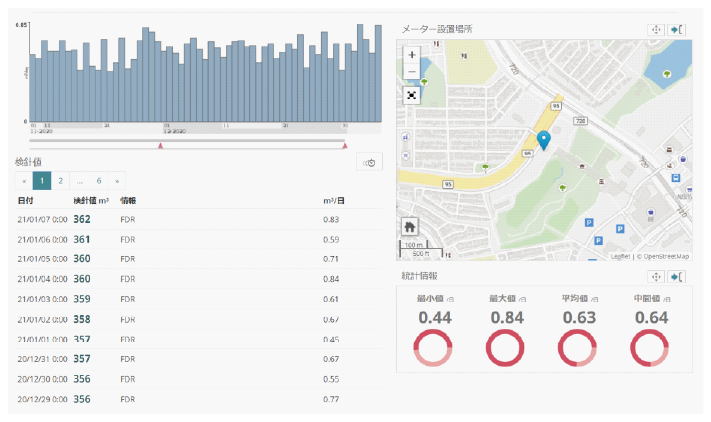Click the map fullscreen icon

pyautogui.click(x=412, y=95)
